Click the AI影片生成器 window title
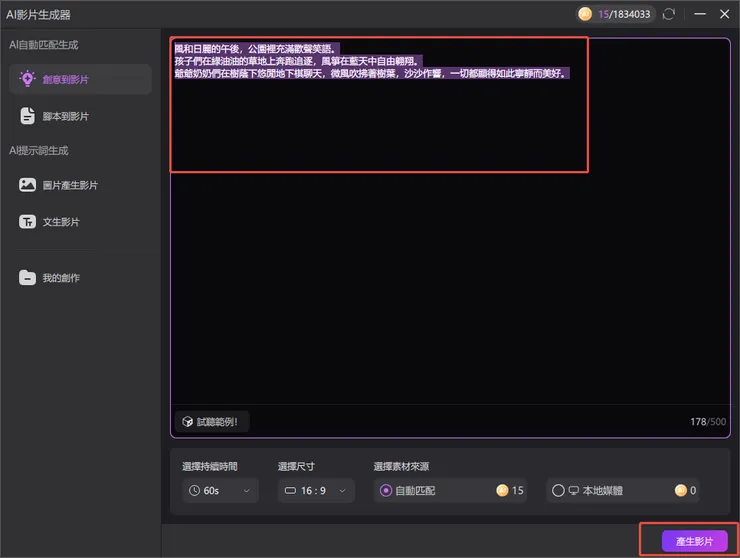This screenshot has height=558, width=740. [38, 15]
